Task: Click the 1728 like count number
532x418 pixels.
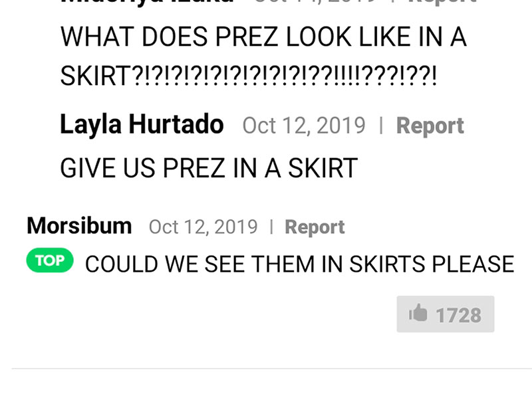Action: point(458,315)
